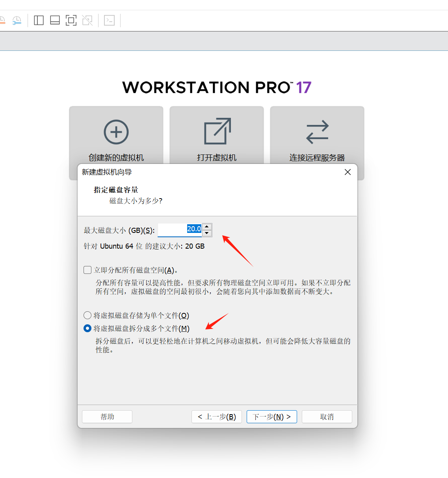Click the WORKSTATION PRO 17 logo text

click(217, 87)
